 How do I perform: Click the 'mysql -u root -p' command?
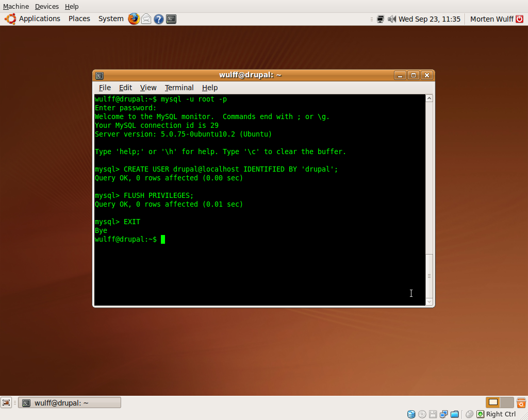coord(194,99)
